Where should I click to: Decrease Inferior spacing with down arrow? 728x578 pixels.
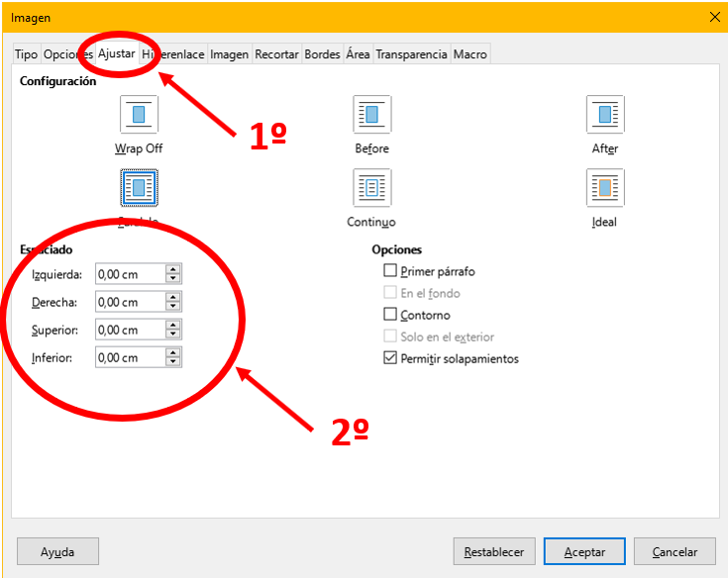(173, 362)
